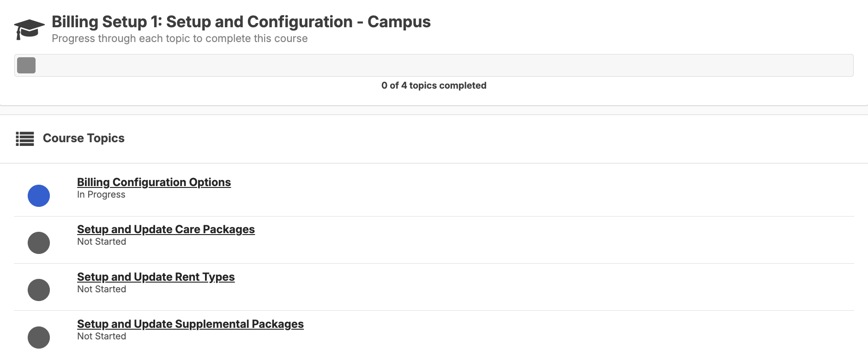This screenshot has width=868, height=362.
Task: Click status circle beside Setup and Update Care Packages
Action: (x=39, y=243)
